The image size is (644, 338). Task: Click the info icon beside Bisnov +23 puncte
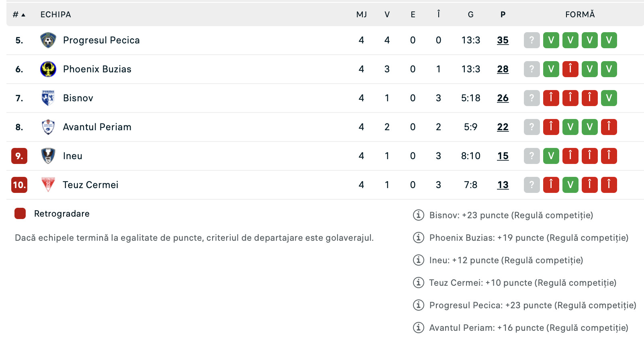pos(419,215)
